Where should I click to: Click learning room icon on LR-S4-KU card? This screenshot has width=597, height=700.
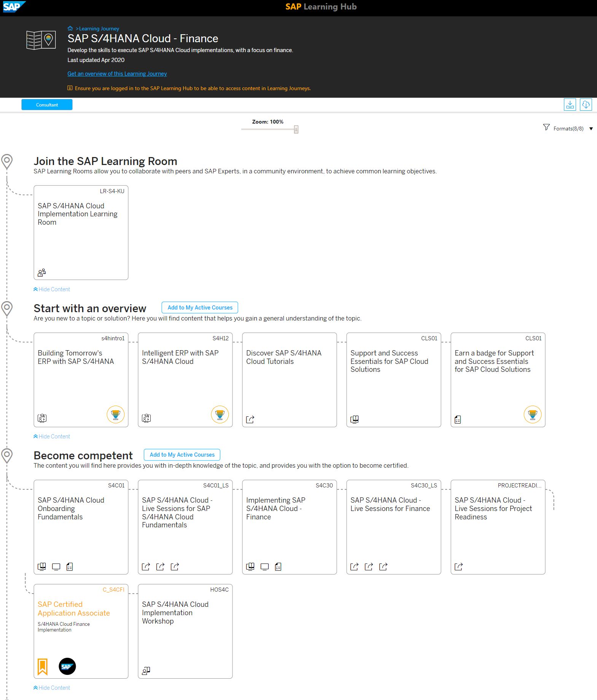point(42,272)
